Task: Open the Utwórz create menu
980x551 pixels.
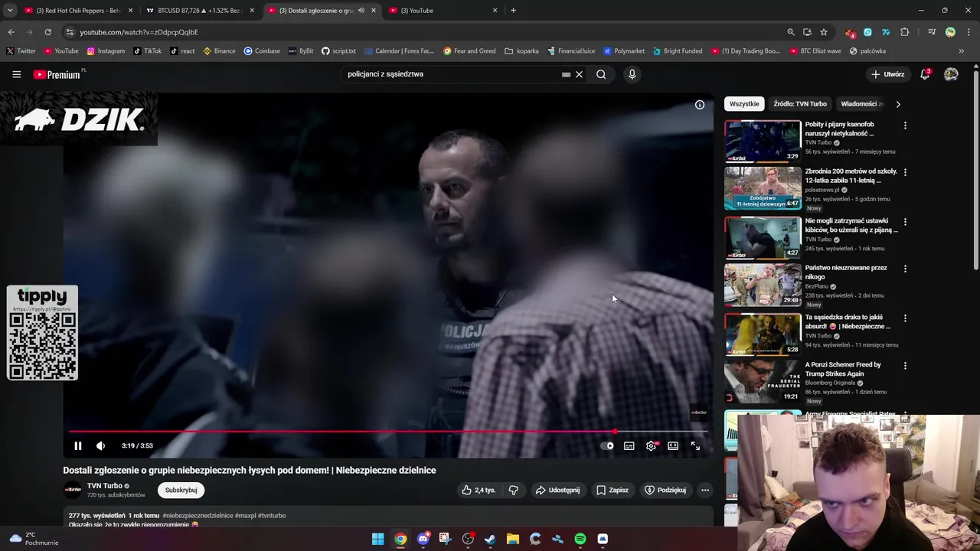Action: tap(888, 74)
